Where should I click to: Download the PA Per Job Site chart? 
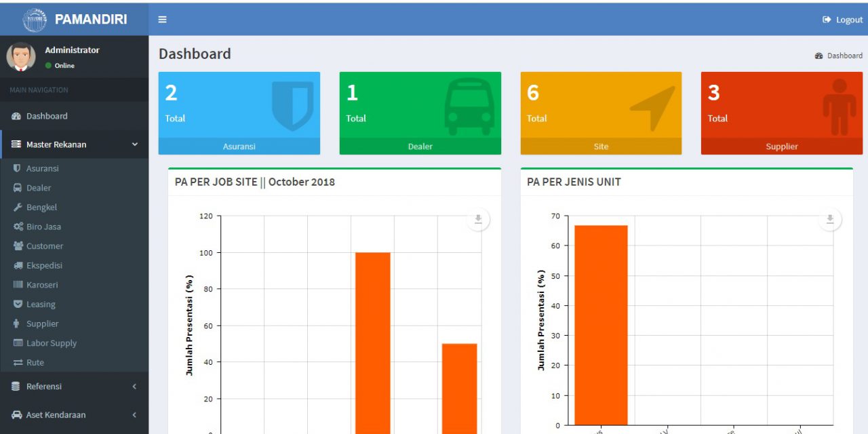pyautogui.click(x=478, y=219)
